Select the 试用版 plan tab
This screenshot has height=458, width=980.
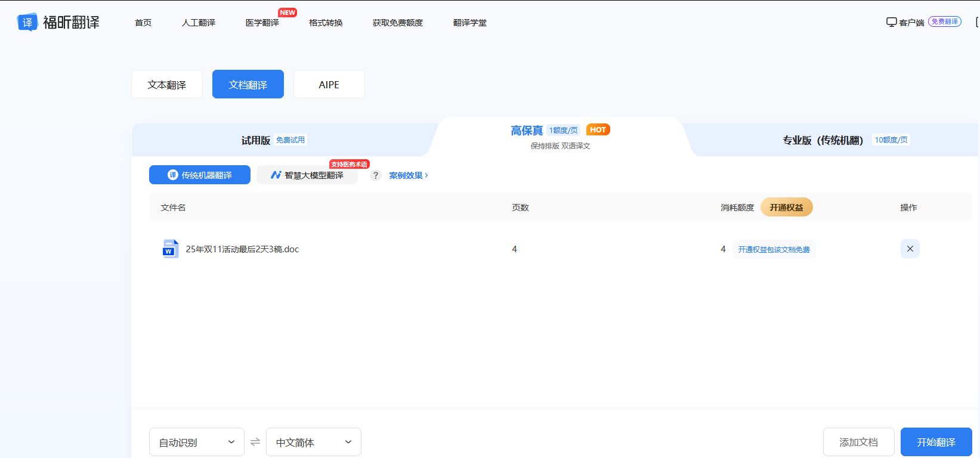[x=273, y=140]
